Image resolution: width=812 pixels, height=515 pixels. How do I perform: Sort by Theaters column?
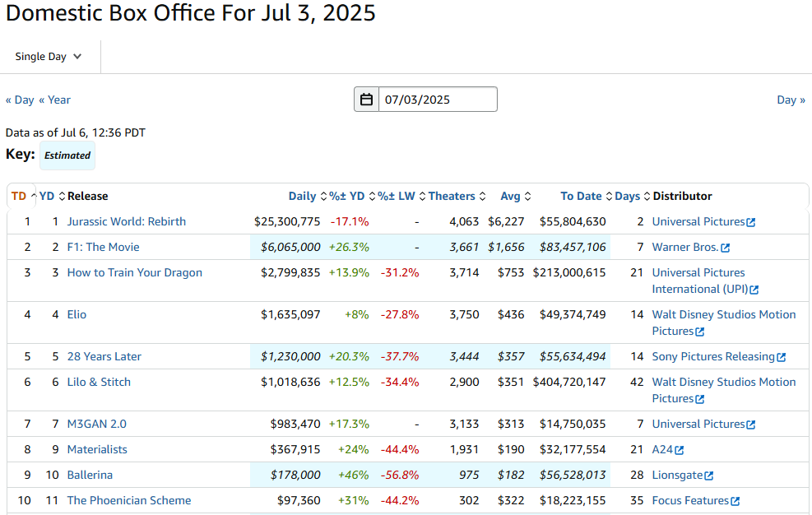[457, 197]
